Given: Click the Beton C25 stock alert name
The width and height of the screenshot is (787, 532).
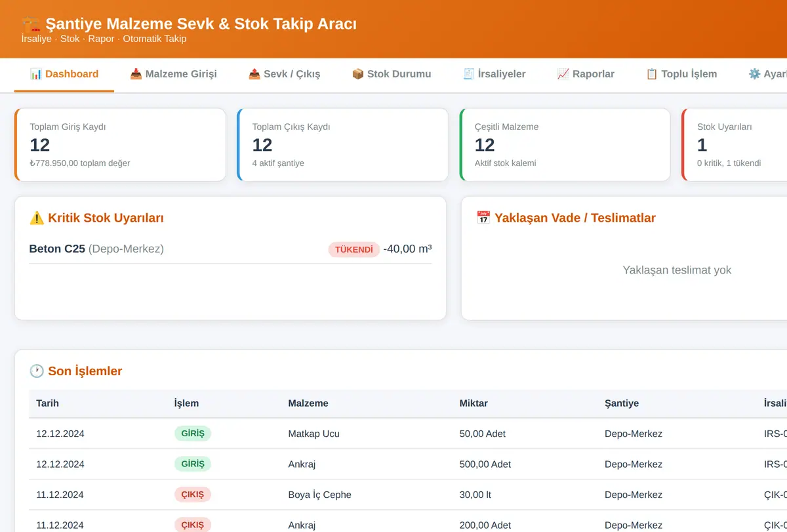Looking at the screenshot, I should [57, 249].
